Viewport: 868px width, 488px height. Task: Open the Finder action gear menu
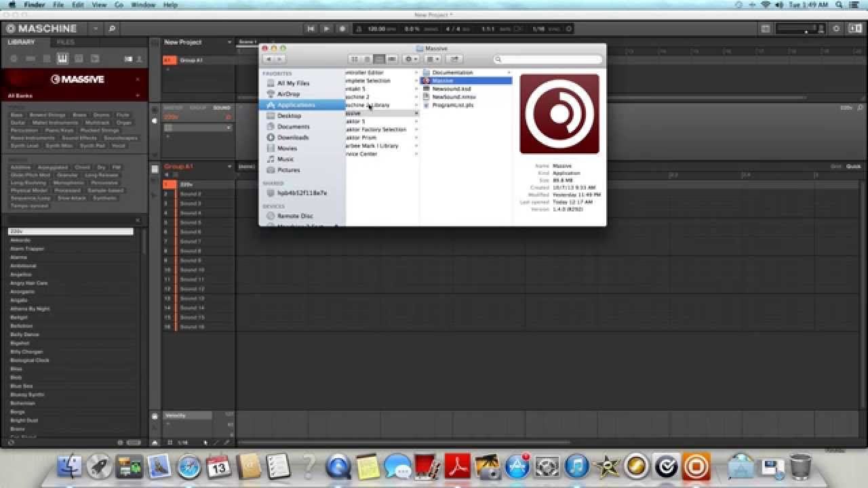tap(412, 60)
